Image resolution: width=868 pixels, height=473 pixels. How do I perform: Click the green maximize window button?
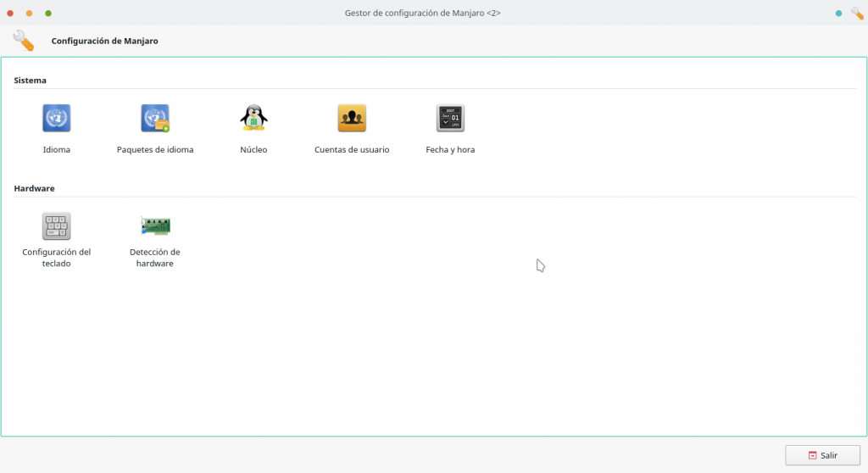tap(48, 14)
